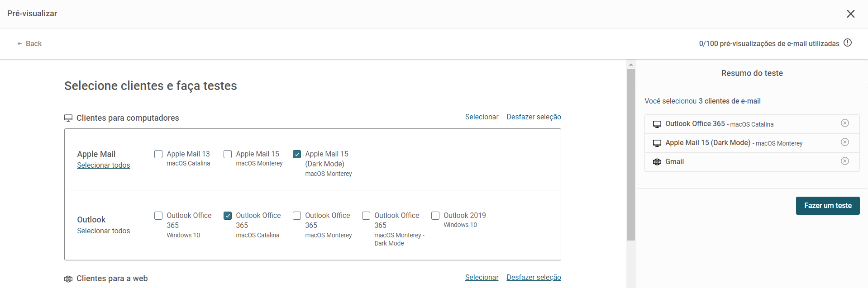Image resolution: width=868 pixels, height=288 pixels.
Task: Check Apple Mail 15 macOS Monterey
Action: point(228,154)
